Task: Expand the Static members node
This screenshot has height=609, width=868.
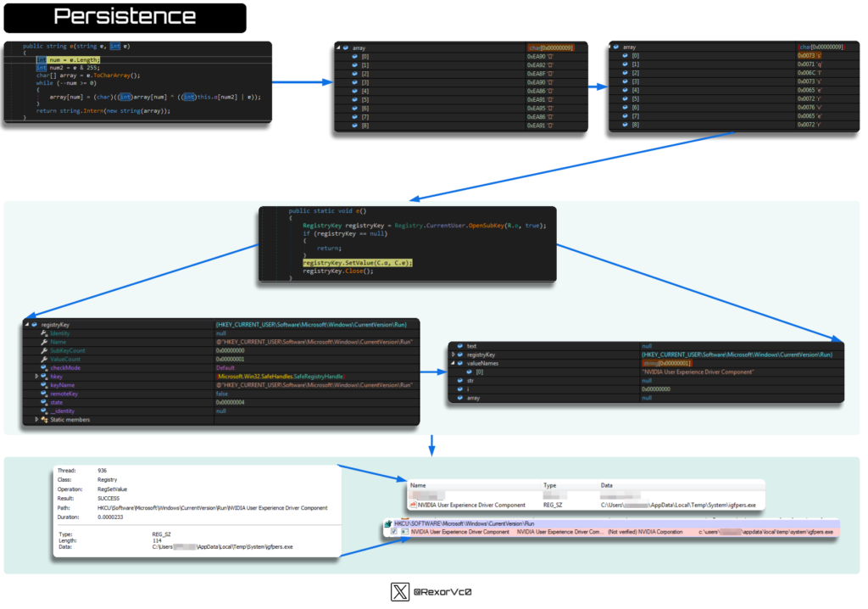Action: click(36, 419)
